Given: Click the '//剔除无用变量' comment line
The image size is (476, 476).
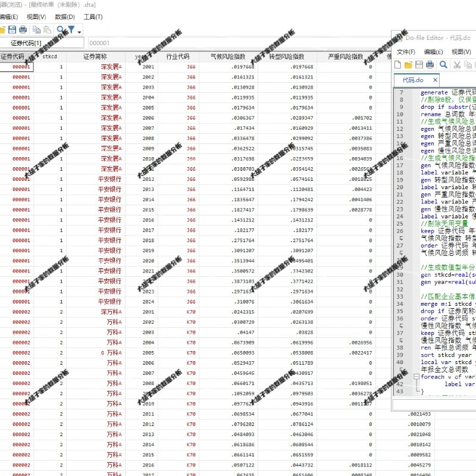Looking at the screenshot, I should [x=444, y=224].
